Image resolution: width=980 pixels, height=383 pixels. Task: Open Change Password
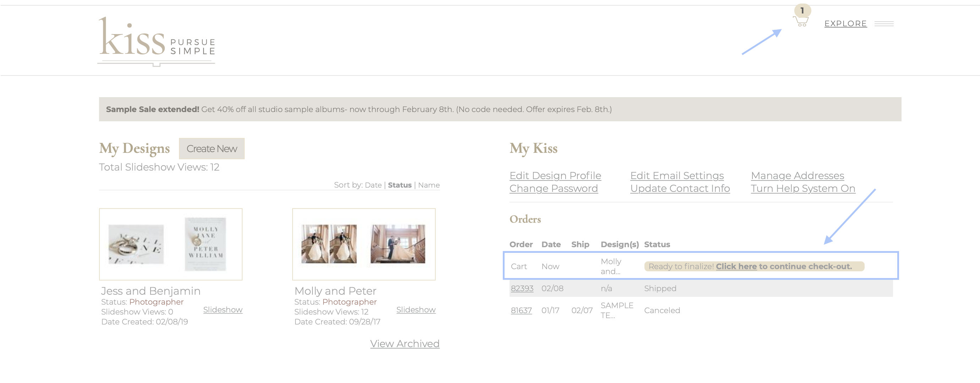pos(554,188)
